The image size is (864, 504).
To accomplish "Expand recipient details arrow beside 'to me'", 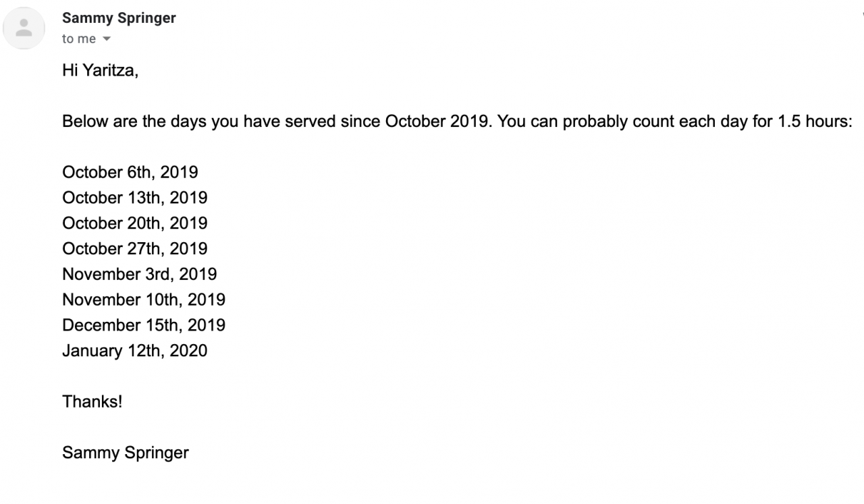I will (x=106, y=39).
